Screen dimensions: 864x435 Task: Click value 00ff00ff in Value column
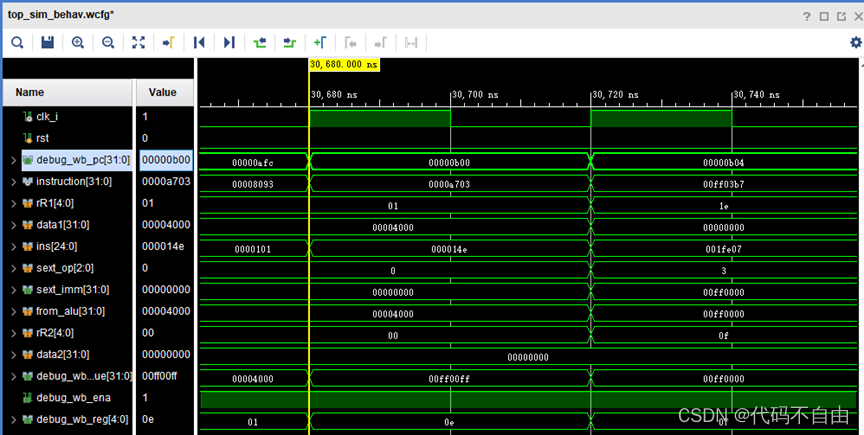click(159, 376)
